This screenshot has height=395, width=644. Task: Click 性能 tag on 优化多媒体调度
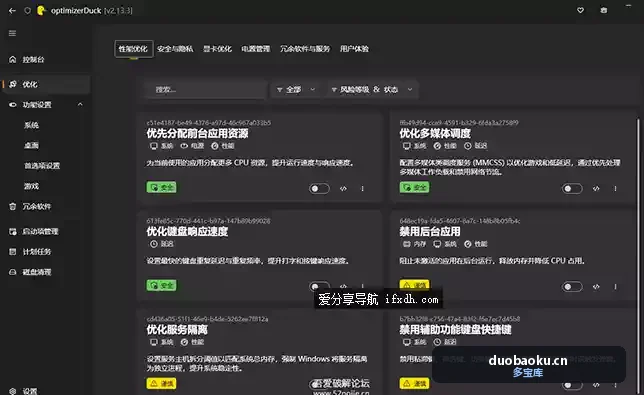click(445, 146)
